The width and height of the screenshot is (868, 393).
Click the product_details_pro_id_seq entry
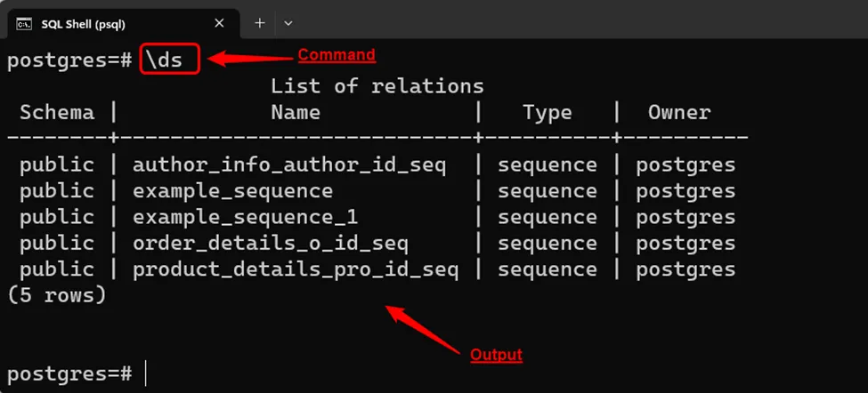[x=295, y=269]
